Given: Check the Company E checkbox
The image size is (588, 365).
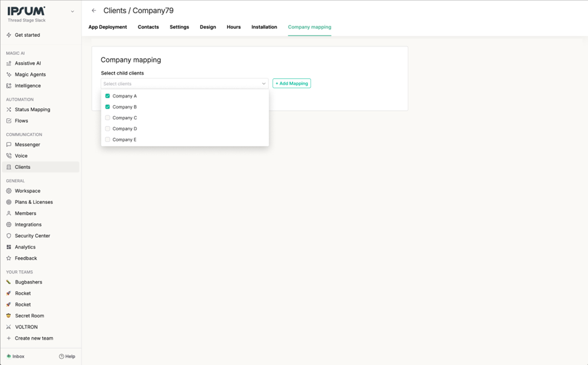Looking at the screenshot, I should point(107,139).
